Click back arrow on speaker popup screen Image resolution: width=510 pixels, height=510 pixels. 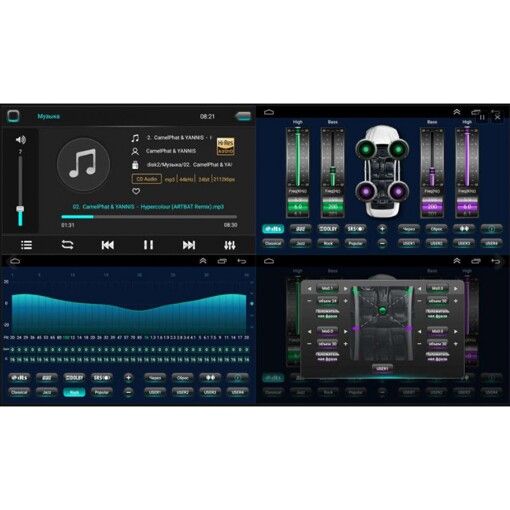pyautogui.click(x=495, y=261)
